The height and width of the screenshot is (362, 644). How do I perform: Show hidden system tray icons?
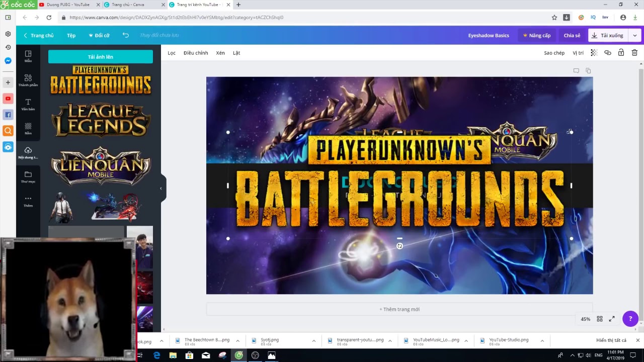point(572,355)
